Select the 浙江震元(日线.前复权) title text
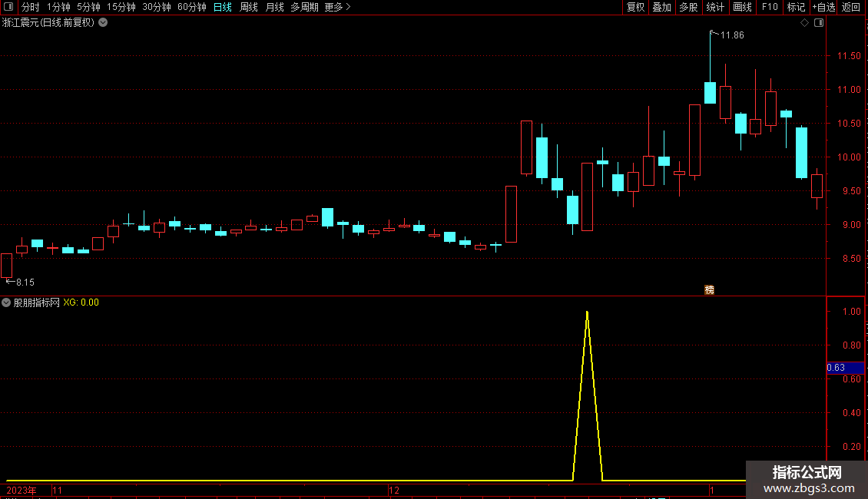Viewport: 868px width, 499px height. point(48,23)
